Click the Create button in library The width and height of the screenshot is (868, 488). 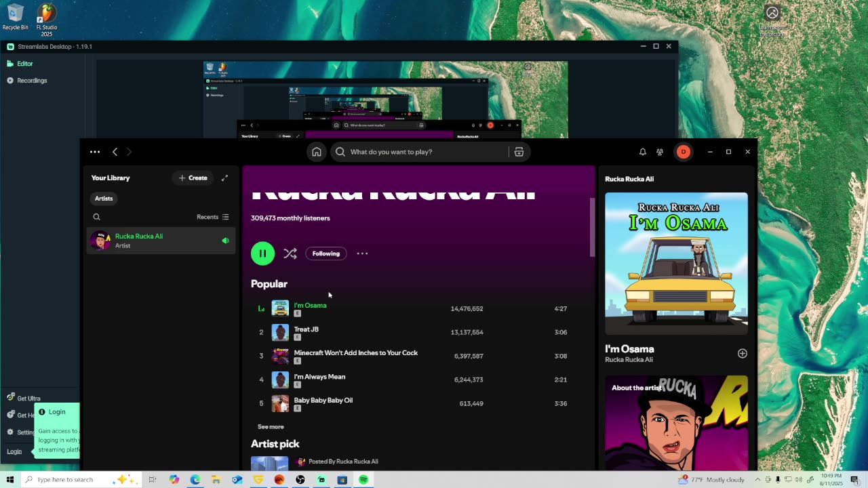[193, 178]
